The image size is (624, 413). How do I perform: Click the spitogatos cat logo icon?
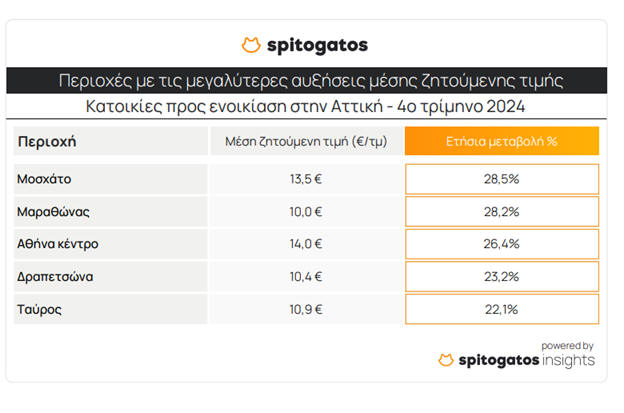point(251,45)
